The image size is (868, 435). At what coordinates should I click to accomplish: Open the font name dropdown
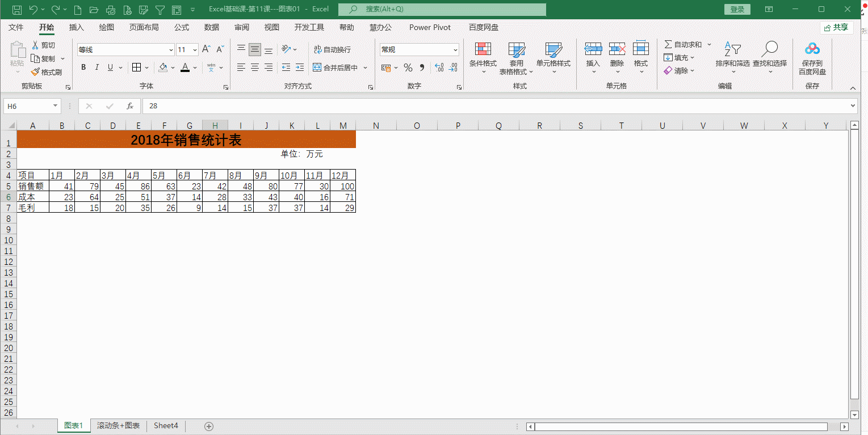(171, 50)
